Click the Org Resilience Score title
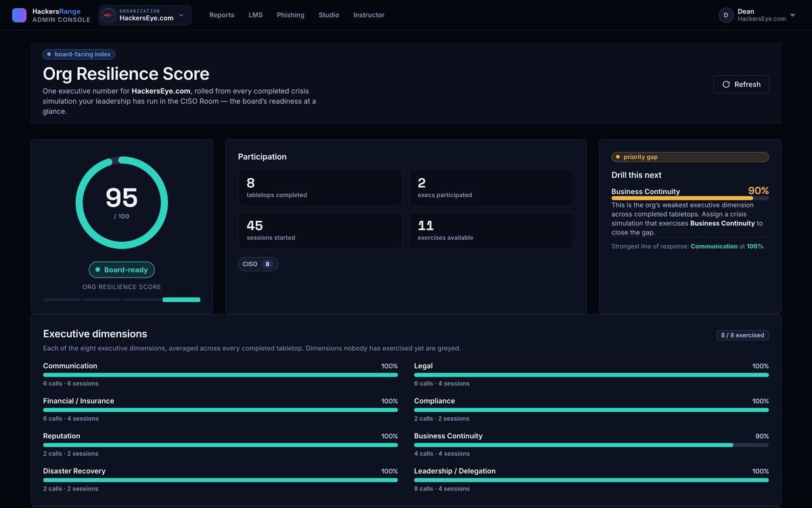Viewport: 812px width, 508px height. 126,73
